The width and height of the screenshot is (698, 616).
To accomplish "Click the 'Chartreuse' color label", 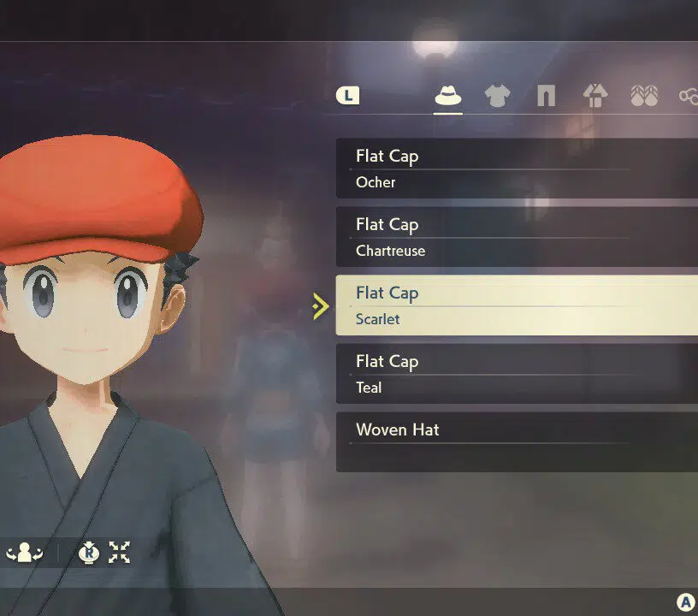I will (x=390, y=251).
